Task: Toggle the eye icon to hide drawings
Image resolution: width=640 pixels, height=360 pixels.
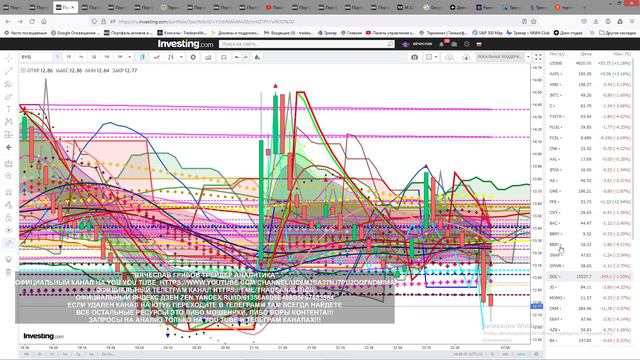Action: point(9,230)
